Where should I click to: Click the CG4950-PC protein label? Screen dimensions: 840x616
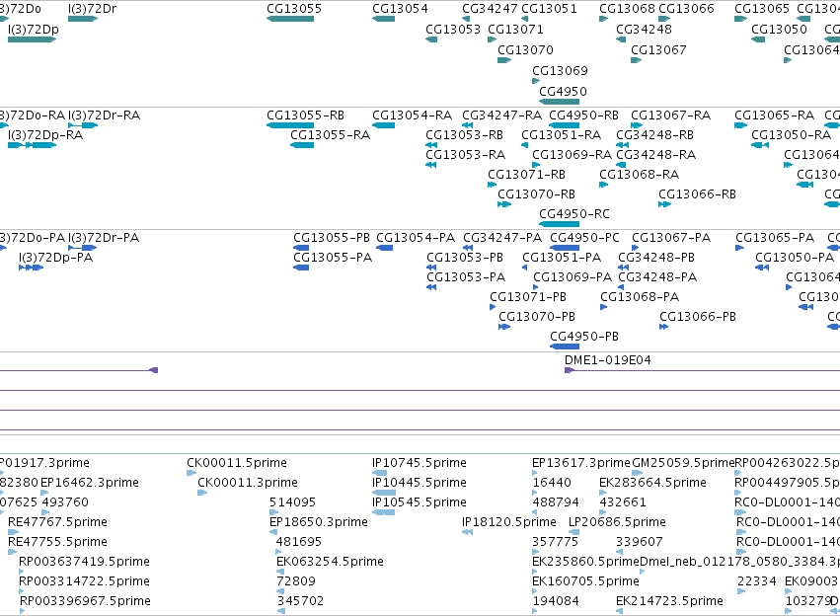pos(585,238)
